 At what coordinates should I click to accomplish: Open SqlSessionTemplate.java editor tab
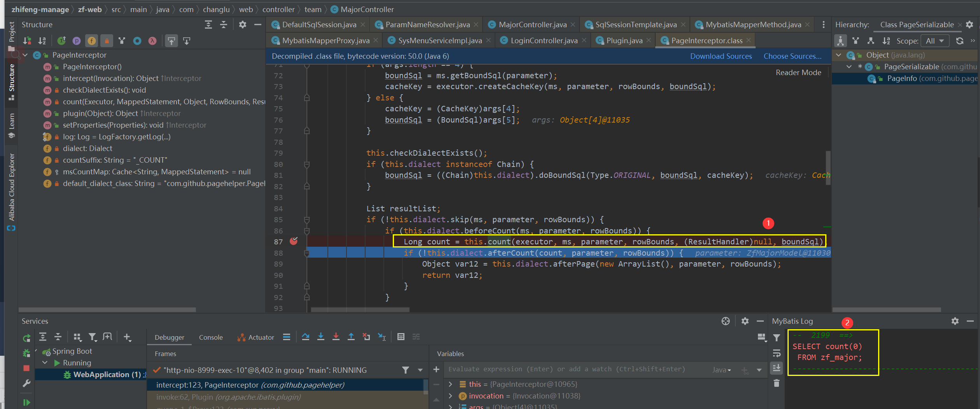636,25
